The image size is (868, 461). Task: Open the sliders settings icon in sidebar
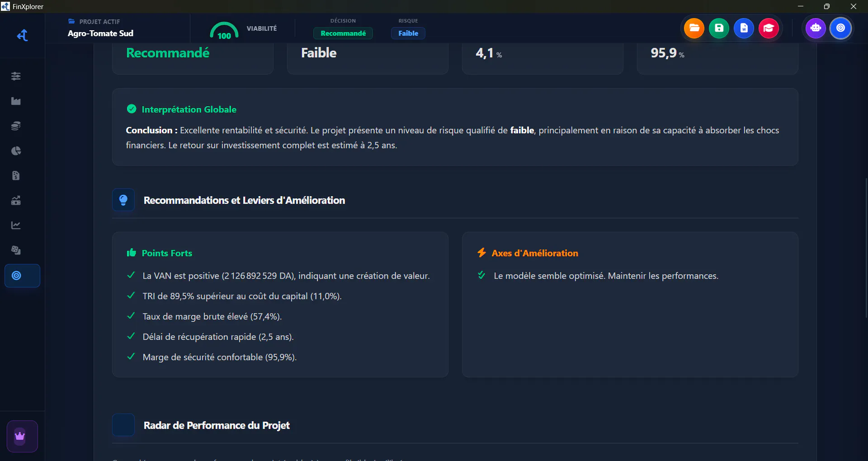[16, 76]
